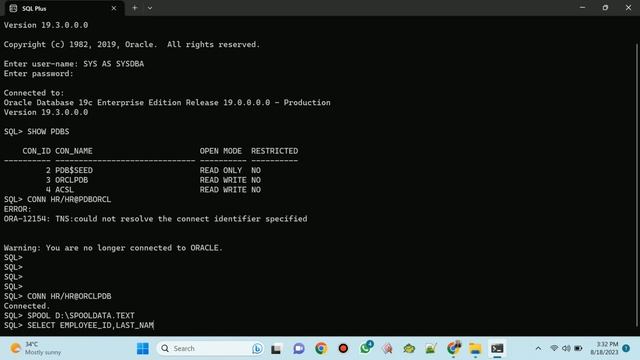The width and height of the screenshot is (640, 360).
Task: Open WhatsApp from the taskbar
Action: pos(365,348)
